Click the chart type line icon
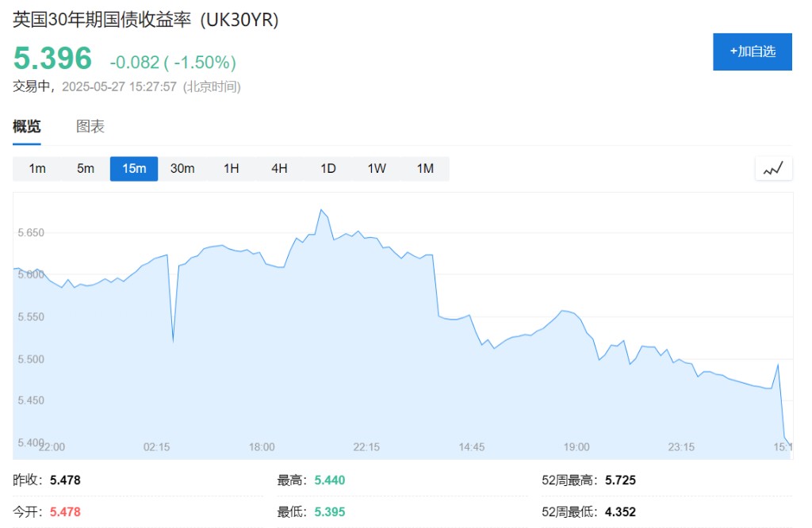 (x=773, y=168)
